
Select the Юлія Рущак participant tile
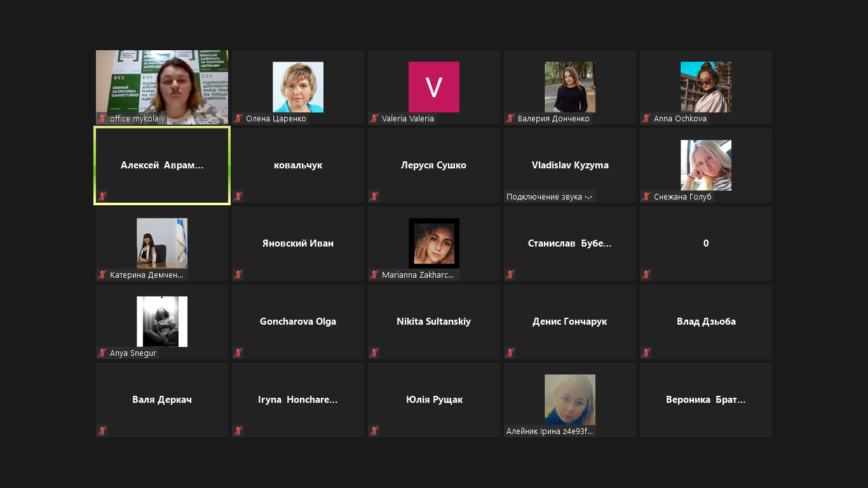click(434, 400)
